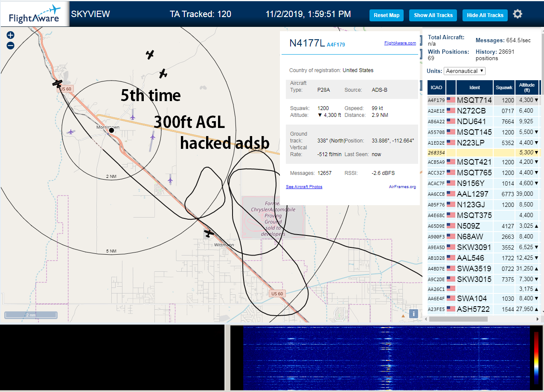Select the N123GJ ident in the table
Screen dimensions: 544x392
point(471,205)
